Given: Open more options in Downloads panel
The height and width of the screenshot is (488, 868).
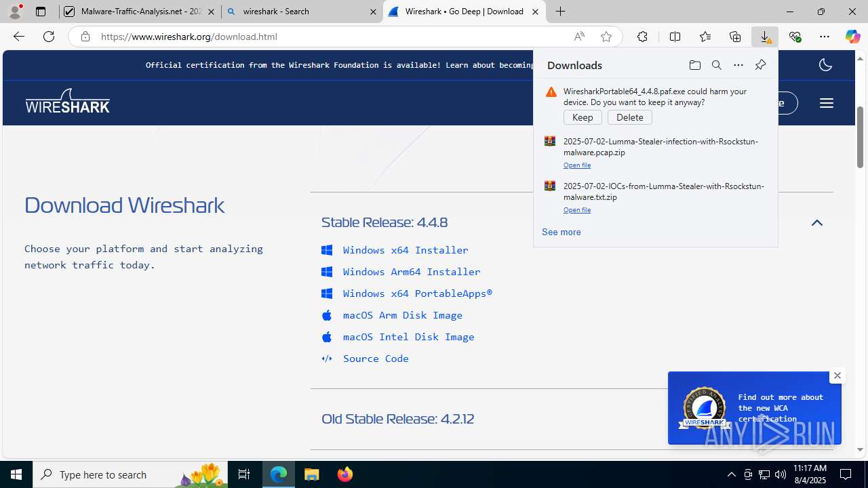Looking at the screenshot, I should click(738, 65).
